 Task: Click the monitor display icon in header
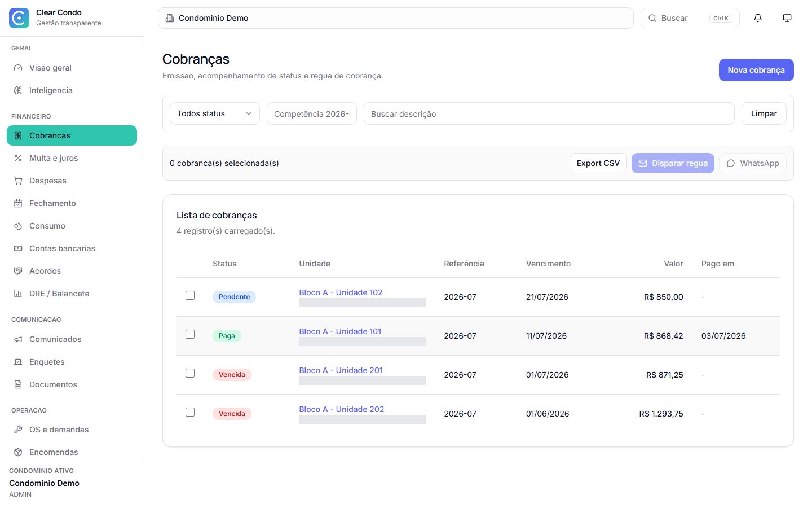tap(787, 18)
